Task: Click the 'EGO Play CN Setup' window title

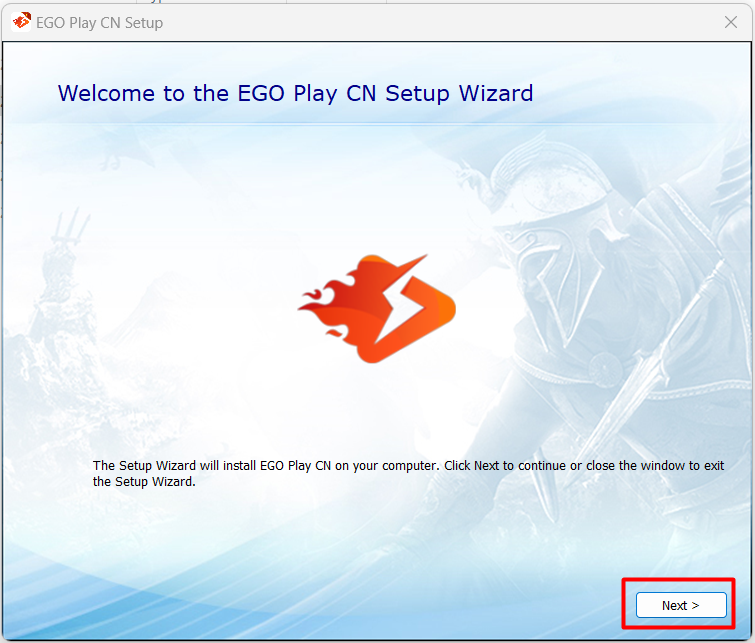Action: [100, 23]
